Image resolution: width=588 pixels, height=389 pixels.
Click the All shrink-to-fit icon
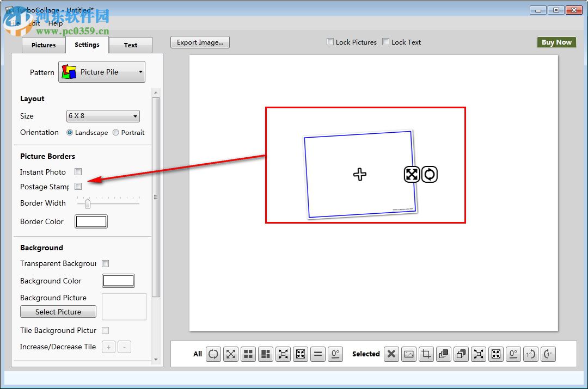click(301, 354)
